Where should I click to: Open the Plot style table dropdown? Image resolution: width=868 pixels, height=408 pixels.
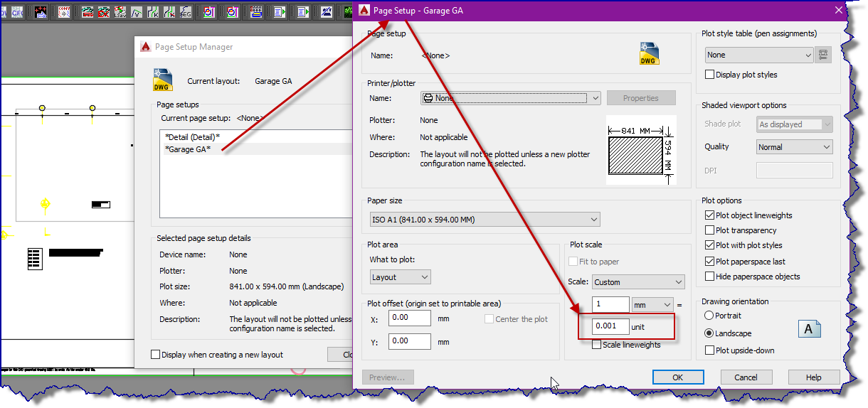(759, 55)
